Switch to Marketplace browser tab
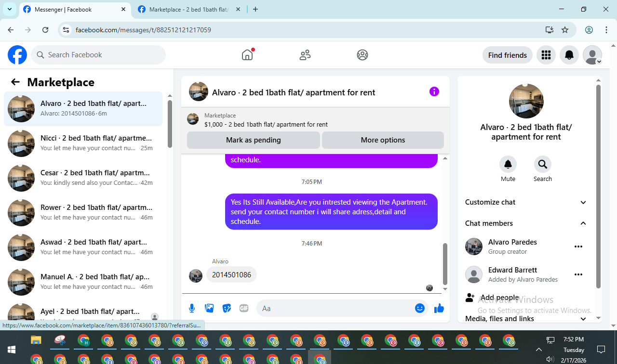The height and width of the screenshot is (364, 617). 190,10
